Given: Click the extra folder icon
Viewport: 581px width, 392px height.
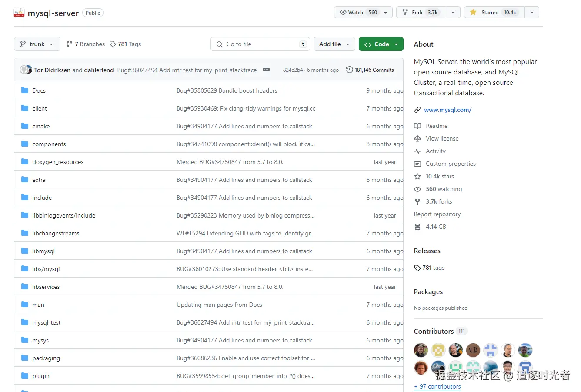Looking at the screenshot, I should click(x=25, y=179).
